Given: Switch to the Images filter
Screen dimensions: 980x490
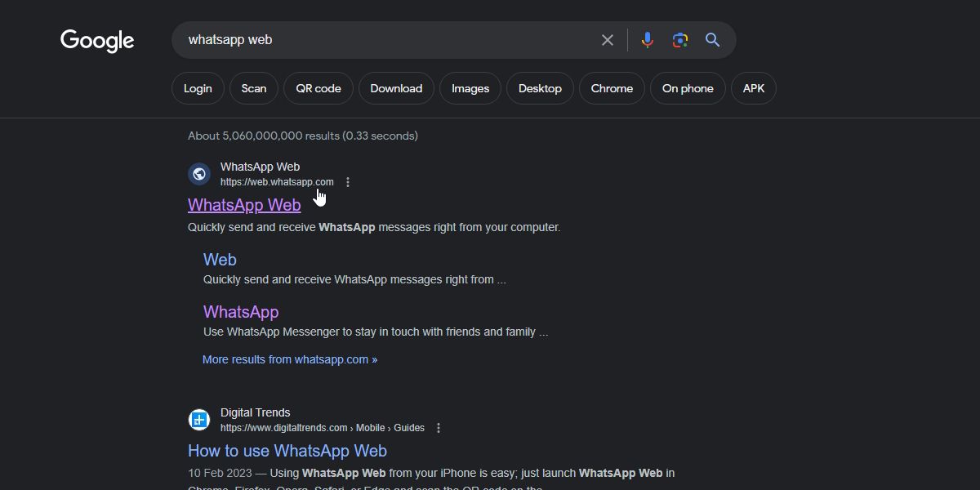Looking at the screenshot, I should pos(470,88).
